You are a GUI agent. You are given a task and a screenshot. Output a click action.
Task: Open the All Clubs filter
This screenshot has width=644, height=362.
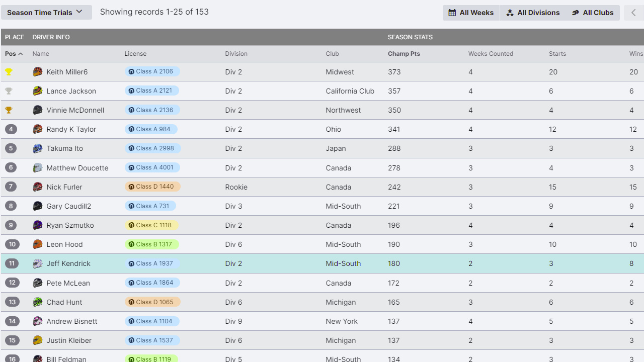point(593,13)
